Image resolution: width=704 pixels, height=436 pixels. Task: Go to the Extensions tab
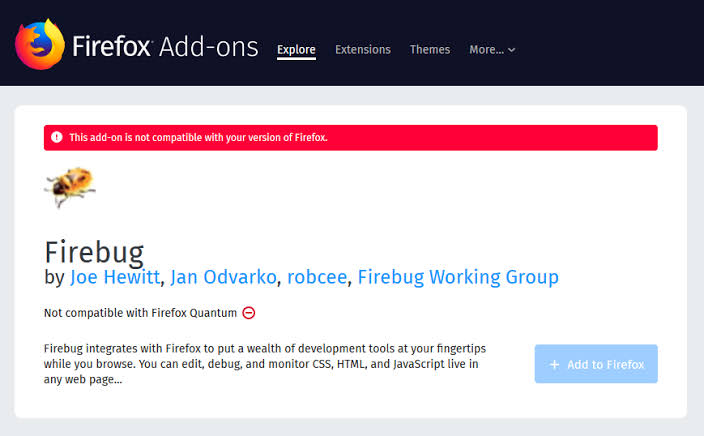tap(363, 49)
